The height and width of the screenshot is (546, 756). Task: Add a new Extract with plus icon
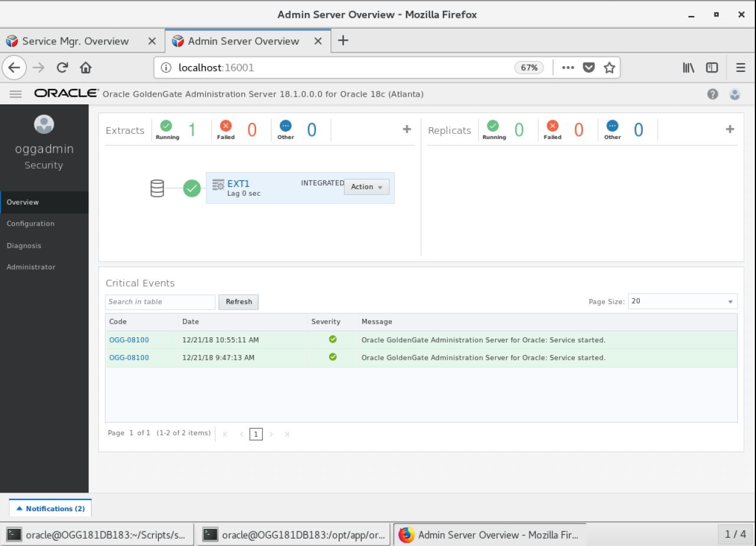click(x=407, y=129)
